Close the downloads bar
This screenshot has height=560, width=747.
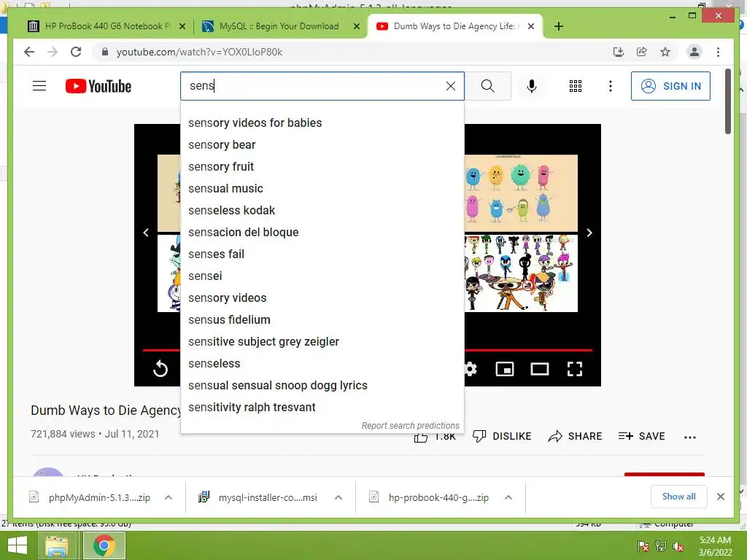[x=721, y=497]
